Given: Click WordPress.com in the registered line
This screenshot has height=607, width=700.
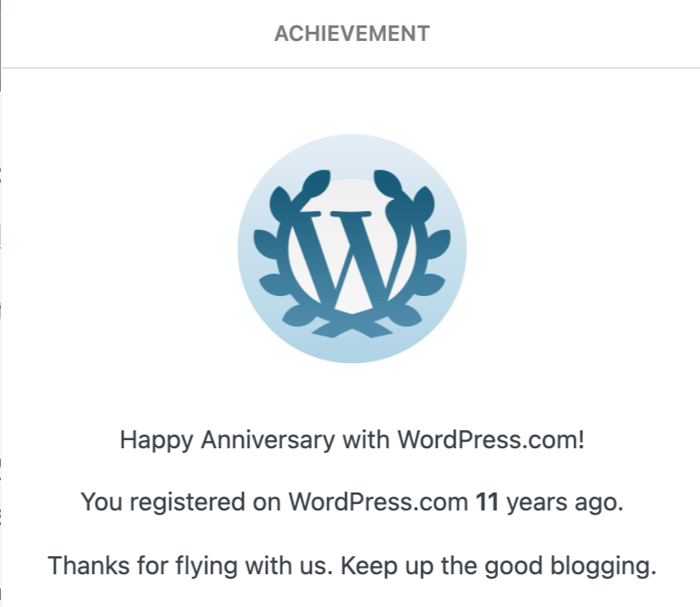Looking at the screenshot, I should 377,502.
